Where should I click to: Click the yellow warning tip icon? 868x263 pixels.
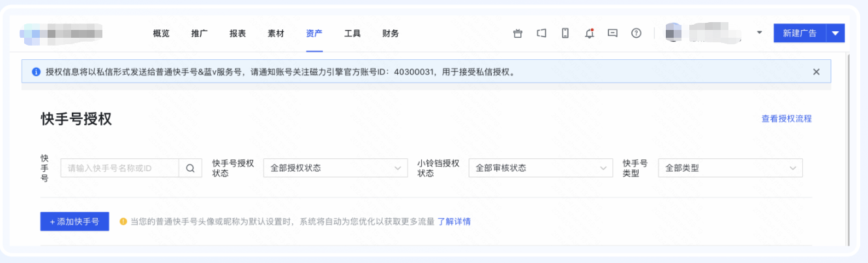click(123, 221)
